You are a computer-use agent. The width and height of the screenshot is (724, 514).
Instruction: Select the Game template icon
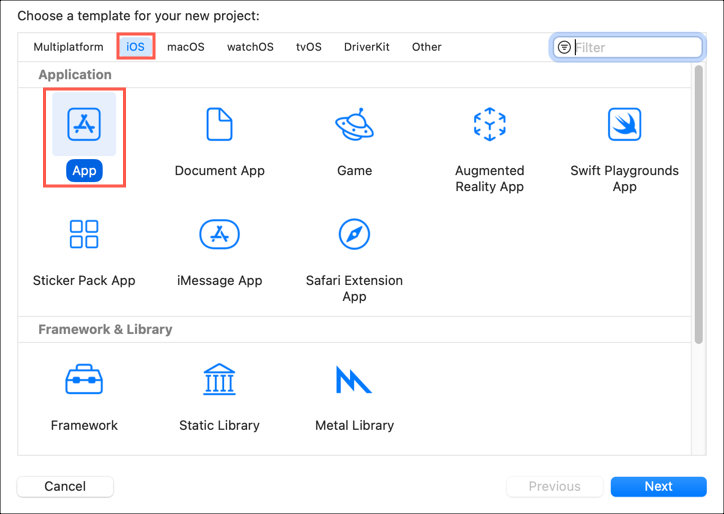[x=354, y=125]
